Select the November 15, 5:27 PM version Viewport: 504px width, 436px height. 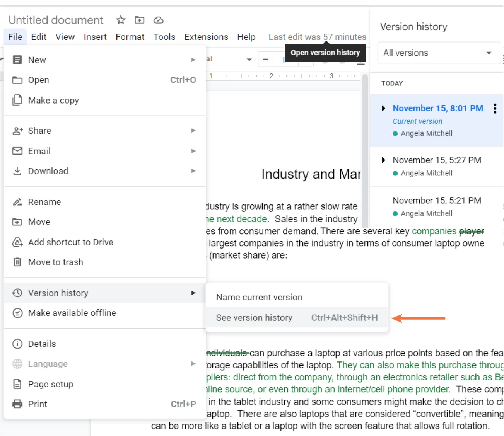[437, 160]
